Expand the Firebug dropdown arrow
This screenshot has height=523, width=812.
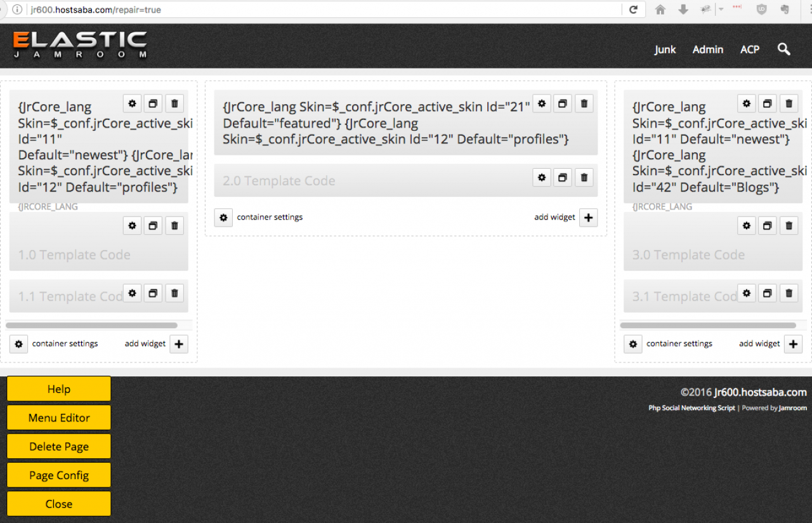point(721,10)
